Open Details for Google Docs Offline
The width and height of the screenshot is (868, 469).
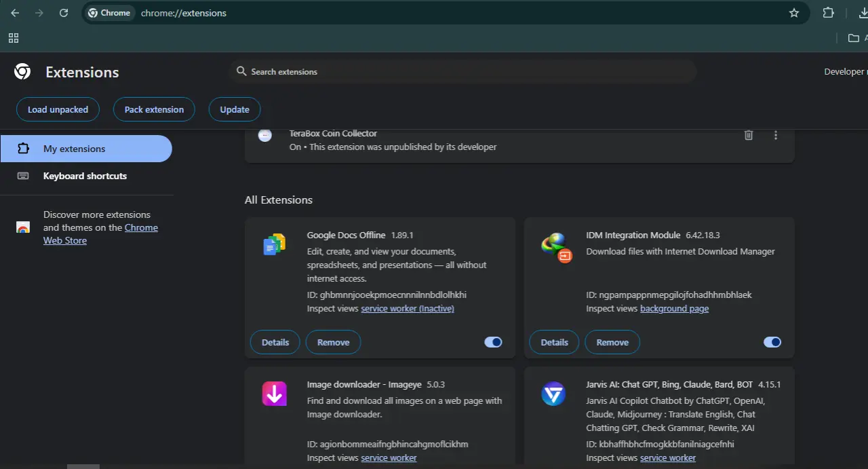(275, 342)
